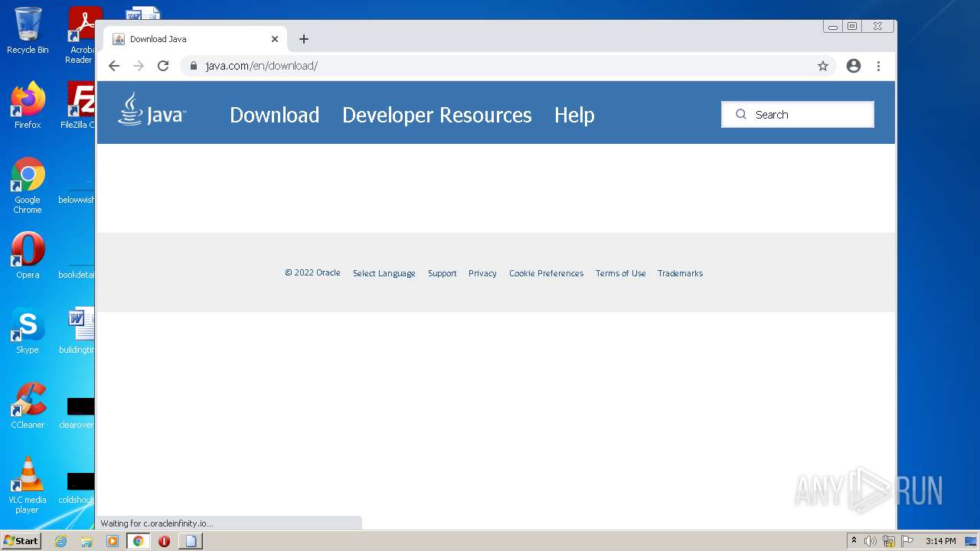Open the Trademarks footer link
This screenshot has width=980, height=551.
(680, 273)
